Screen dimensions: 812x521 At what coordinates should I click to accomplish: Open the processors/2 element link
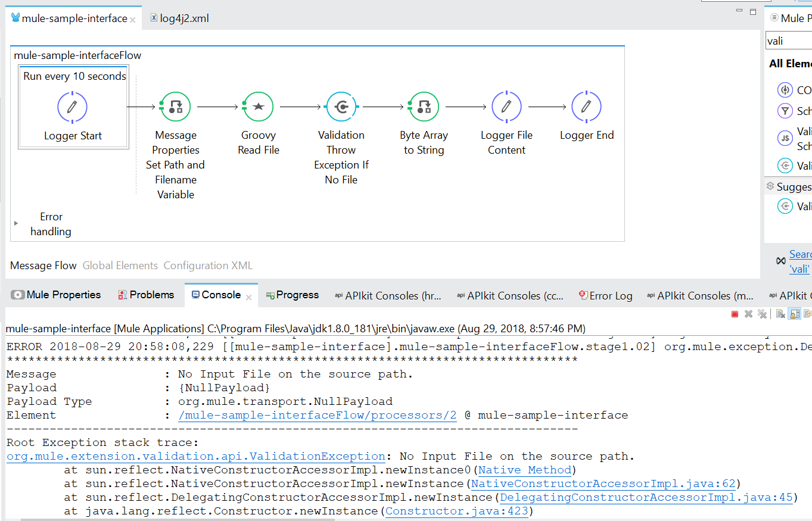click(x=318, y=415)
